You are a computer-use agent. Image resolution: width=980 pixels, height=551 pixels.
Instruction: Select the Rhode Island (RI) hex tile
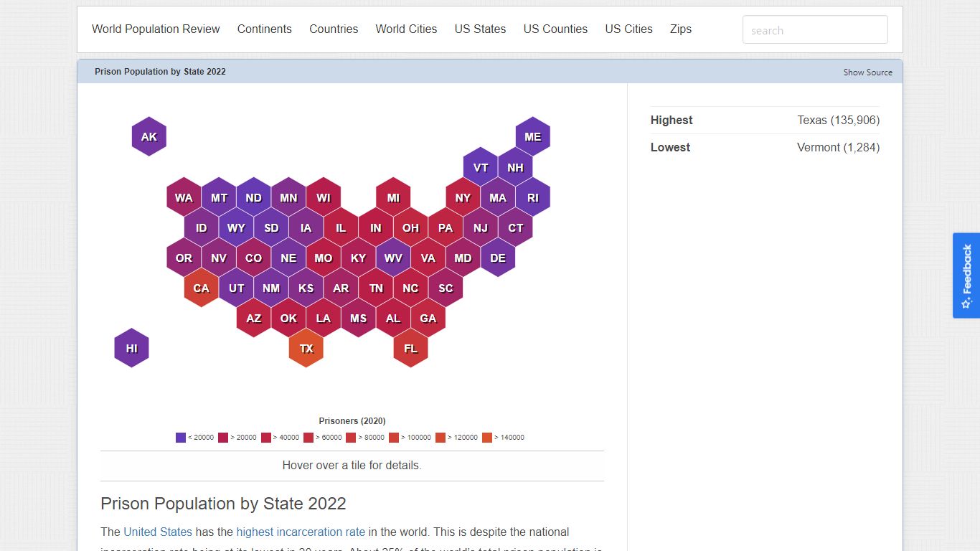coord(533,197)
